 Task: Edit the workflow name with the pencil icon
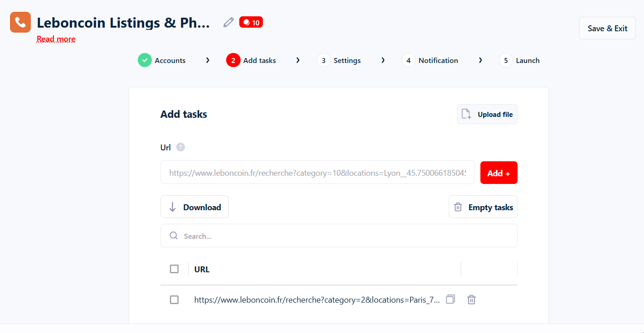pos(229,22)
